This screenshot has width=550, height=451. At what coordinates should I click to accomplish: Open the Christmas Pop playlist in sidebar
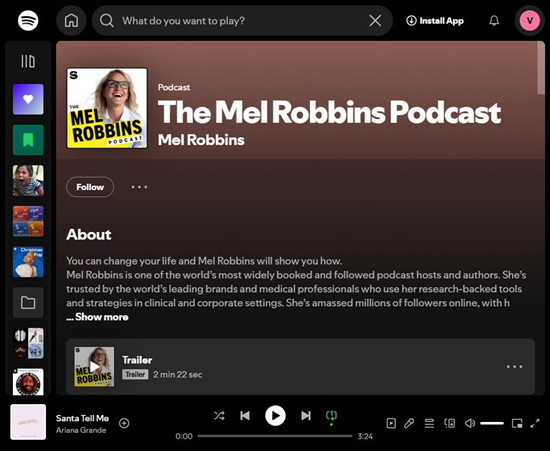[28, 262]
